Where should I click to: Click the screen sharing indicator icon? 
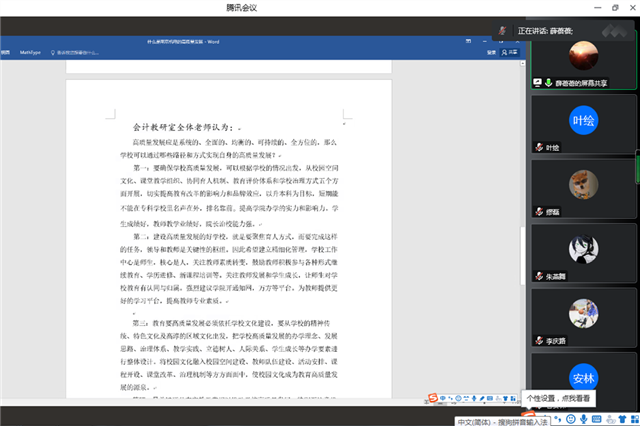[537, 83]
